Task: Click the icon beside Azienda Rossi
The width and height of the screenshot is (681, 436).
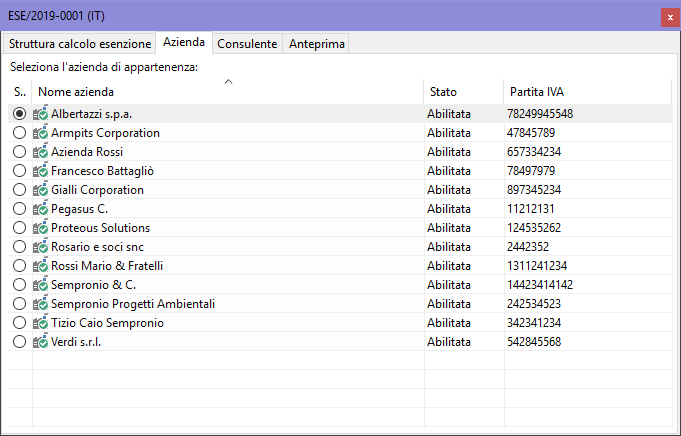Action: pyautogui.click(x=41, y=152)
